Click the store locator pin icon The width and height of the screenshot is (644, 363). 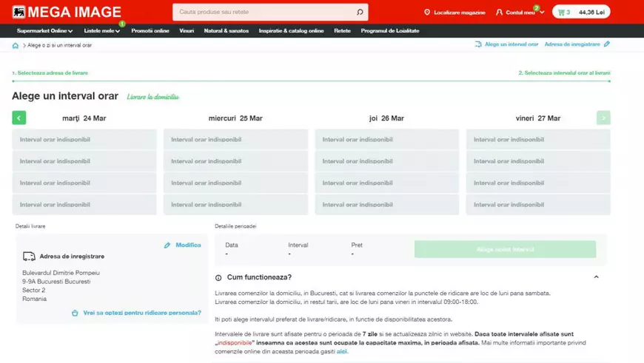tap(427, 13)
